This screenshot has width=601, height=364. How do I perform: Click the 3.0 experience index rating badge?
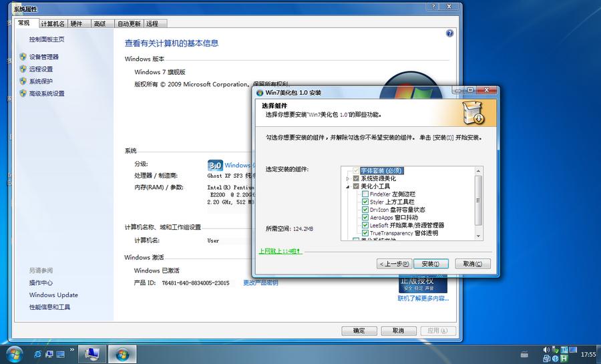(x=215, y=165)
